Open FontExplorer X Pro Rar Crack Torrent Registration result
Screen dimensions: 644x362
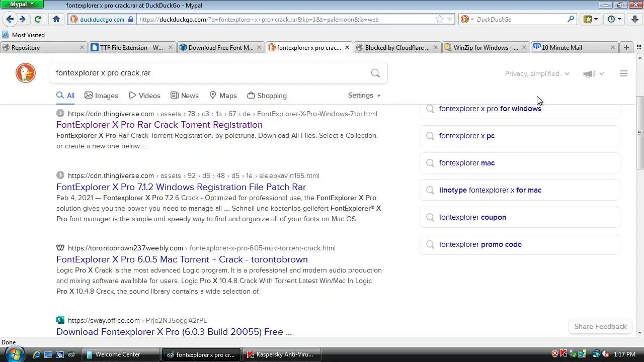coord(159,124)
